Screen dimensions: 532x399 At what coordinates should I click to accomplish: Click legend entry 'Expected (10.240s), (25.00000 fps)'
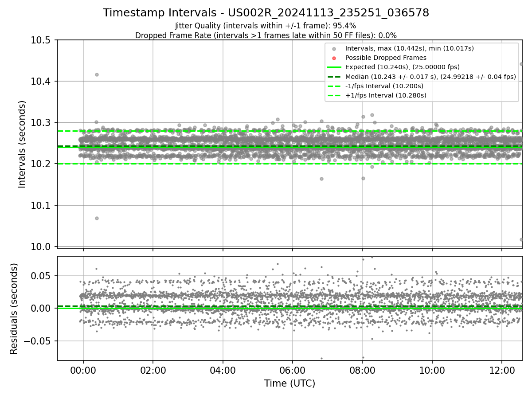click(x=403, y=67)
